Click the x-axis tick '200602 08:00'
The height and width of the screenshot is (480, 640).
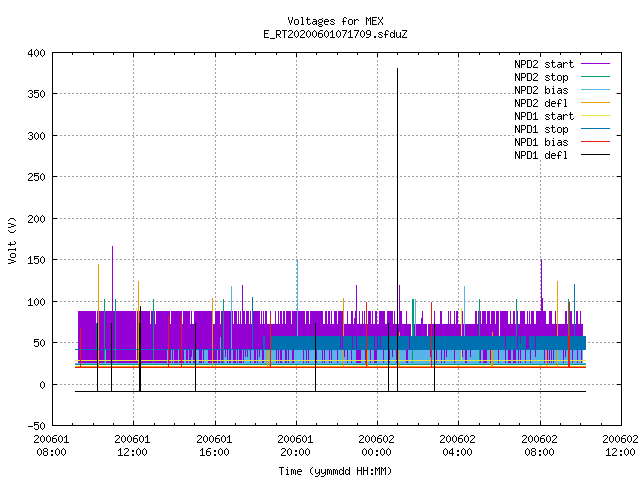tap(540, 446)
